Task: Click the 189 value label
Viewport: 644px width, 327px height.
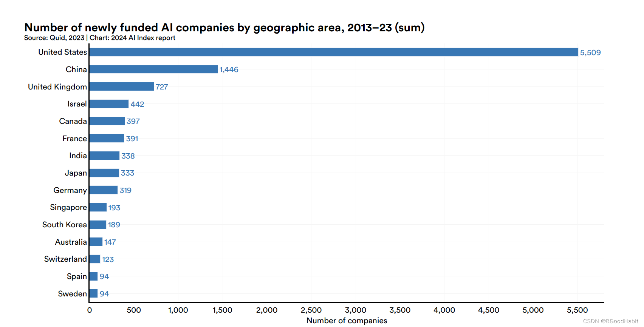Action: [114, 225]
